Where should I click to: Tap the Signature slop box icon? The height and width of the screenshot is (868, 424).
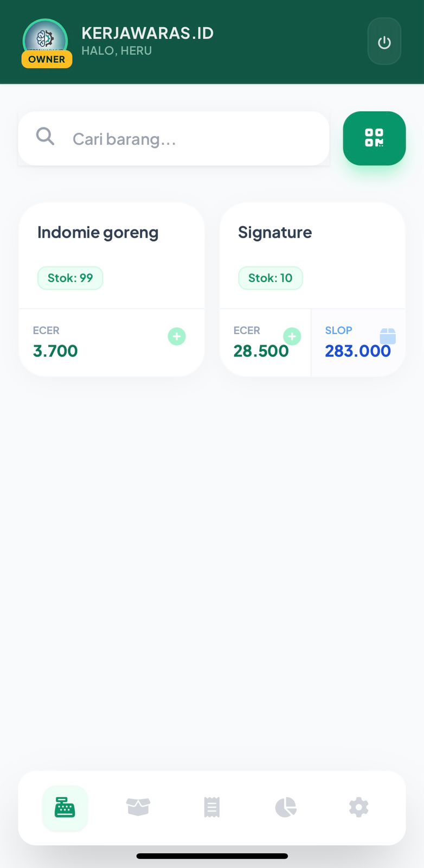point(387,336)
